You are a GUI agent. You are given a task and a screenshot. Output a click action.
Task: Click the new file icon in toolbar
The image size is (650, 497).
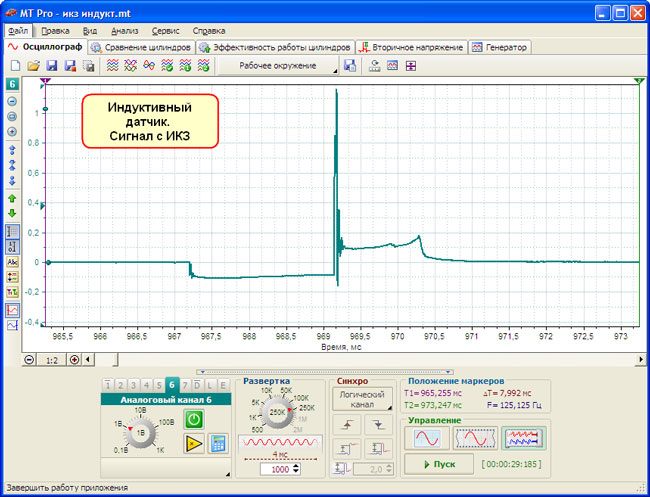[15, 66]
